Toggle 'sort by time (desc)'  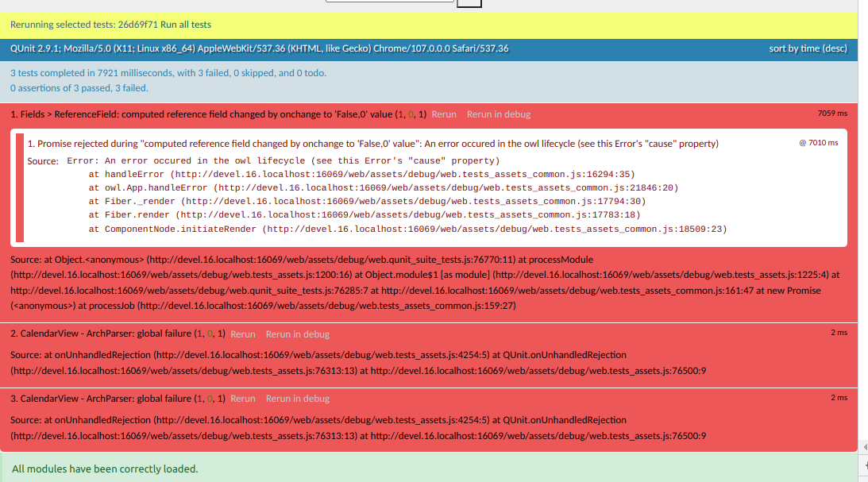[x=808, y=48]
